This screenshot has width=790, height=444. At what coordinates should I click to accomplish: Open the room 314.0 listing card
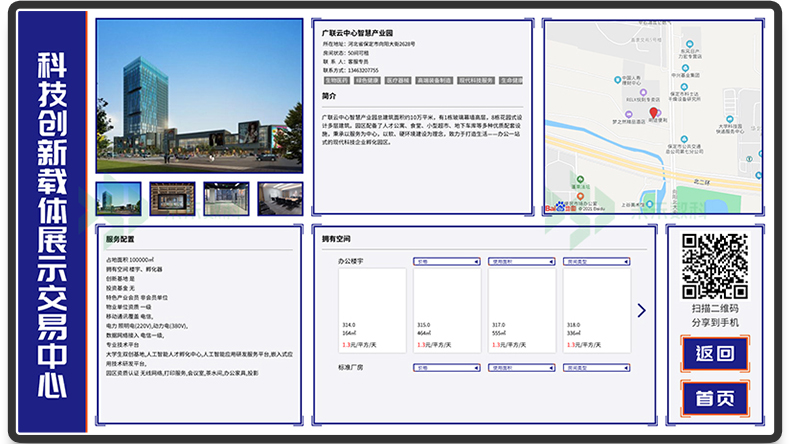pyautogui.click(x=372, y=310)
